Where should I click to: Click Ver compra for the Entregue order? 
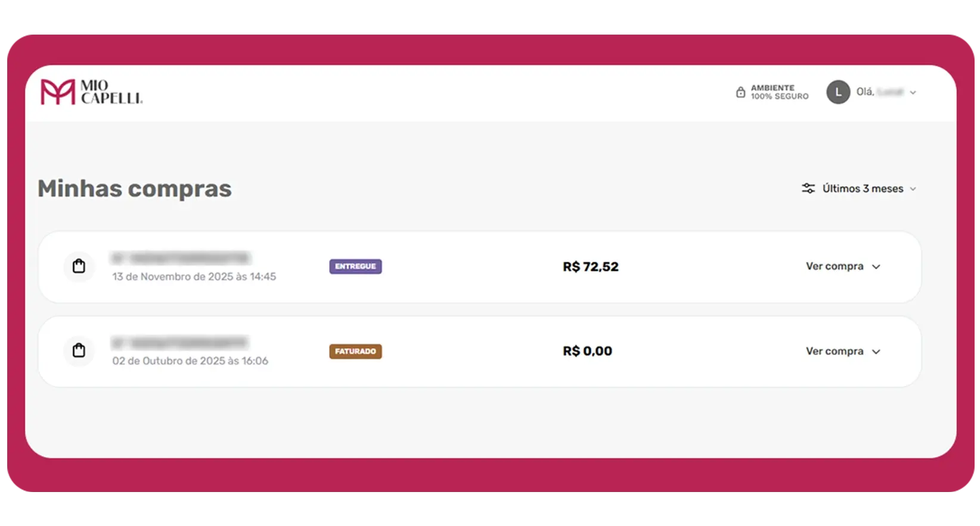[x=834, y=266]
